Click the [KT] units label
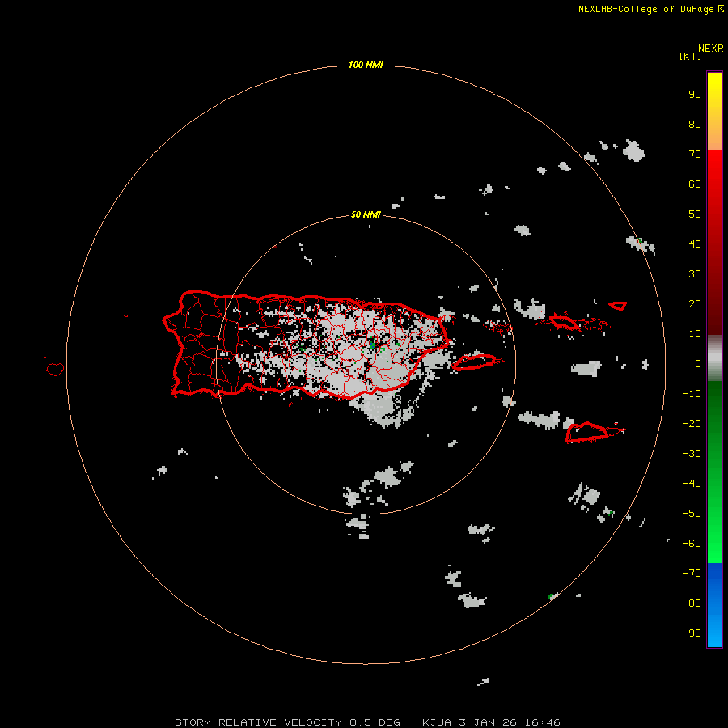Image resolution: width=728 pixels, height=728 pixels. 690,56
